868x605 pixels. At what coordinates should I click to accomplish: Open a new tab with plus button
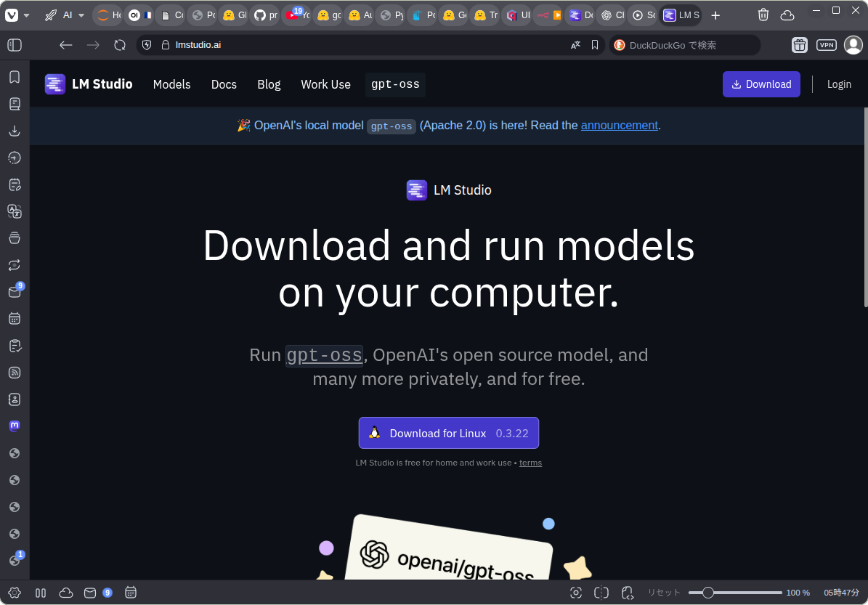click(715, 15)
